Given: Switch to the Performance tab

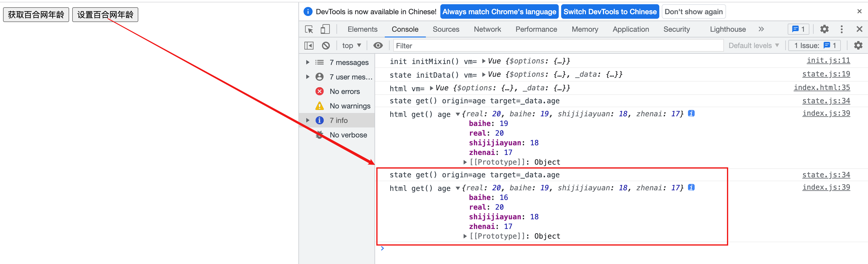Looking at the screenshot, I should coord(536,29).
